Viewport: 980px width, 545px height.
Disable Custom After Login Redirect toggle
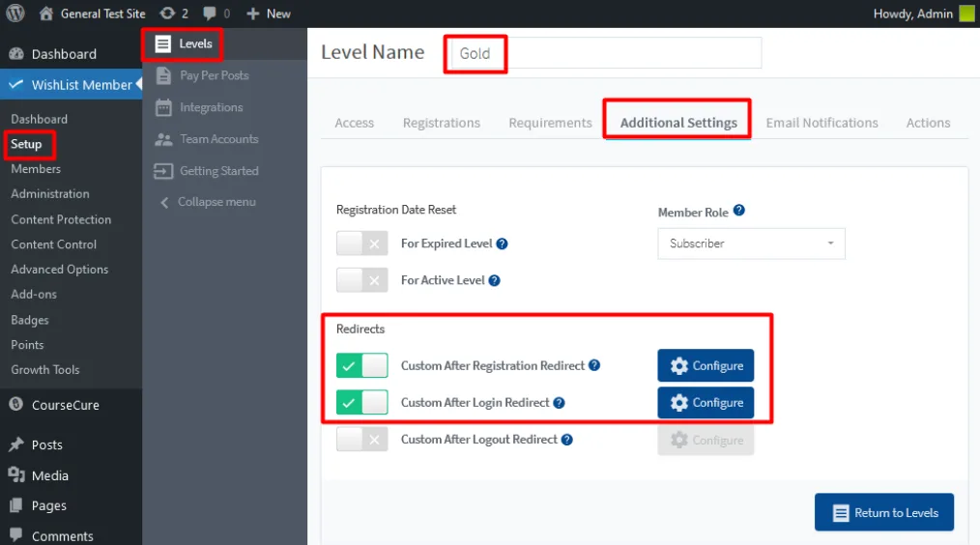[x=361, y=403]
